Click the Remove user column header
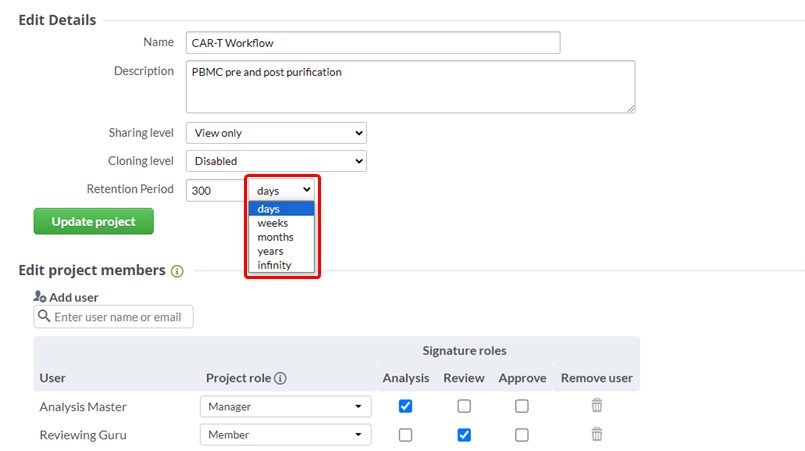Image resolution: width=805 pixels, height=451 pixels. [597, 378]
